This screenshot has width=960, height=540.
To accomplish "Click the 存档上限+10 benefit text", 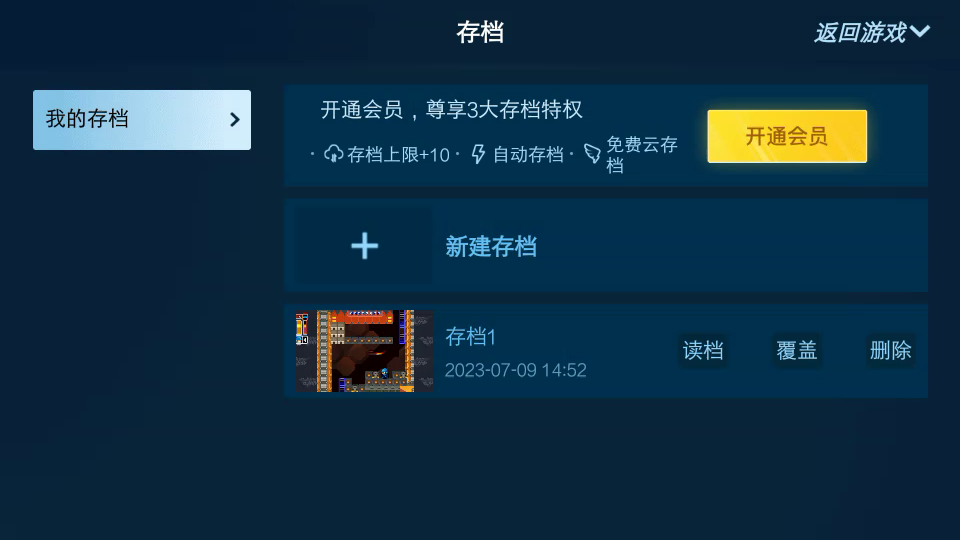I will point(399,155).
